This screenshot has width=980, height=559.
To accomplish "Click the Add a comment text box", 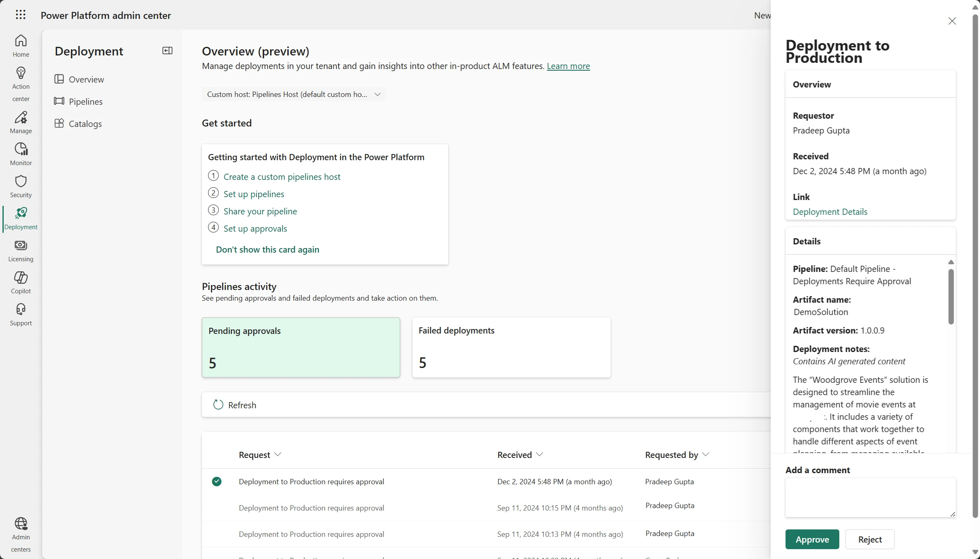I will pyautogui.click(x=870, y=497).
